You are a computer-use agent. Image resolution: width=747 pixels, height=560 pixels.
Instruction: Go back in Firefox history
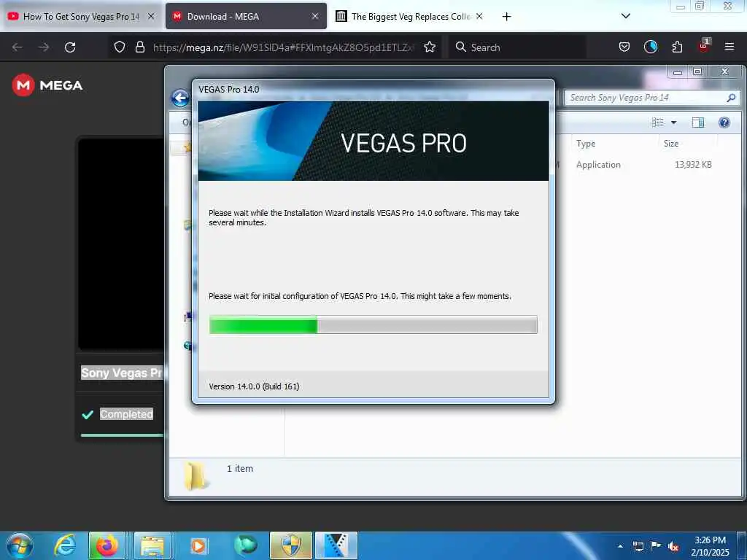(18, 47)
